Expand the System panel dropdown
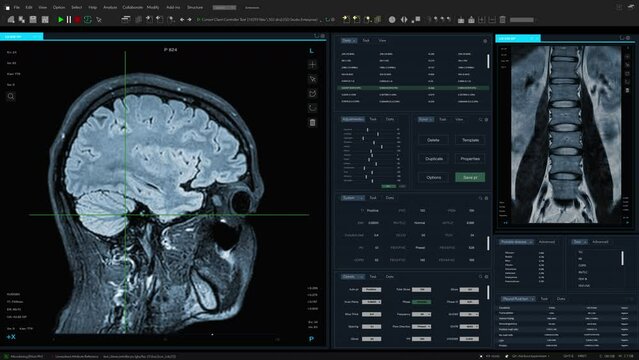The width and height of the screenshot is (639, 360). 353,198
